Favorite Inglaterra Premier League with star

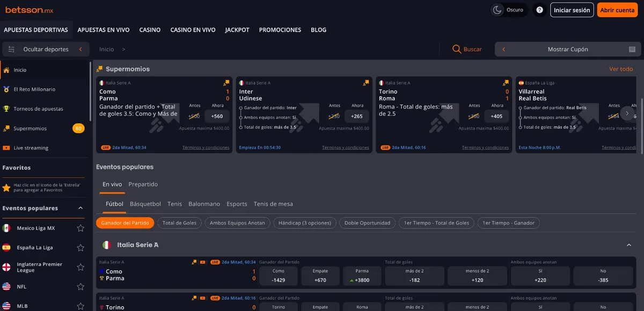point(80,267)
